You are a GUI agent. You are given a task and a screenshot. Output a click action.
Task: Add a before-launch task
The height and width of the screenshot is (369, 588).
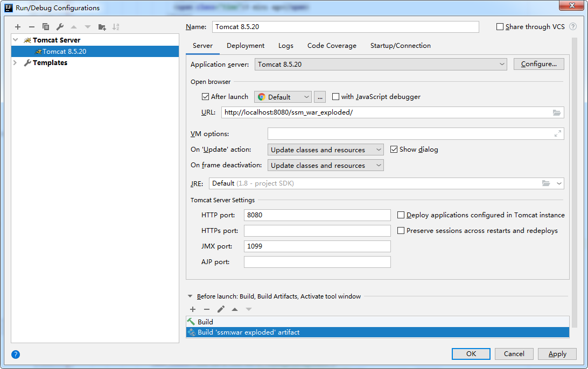193,309
